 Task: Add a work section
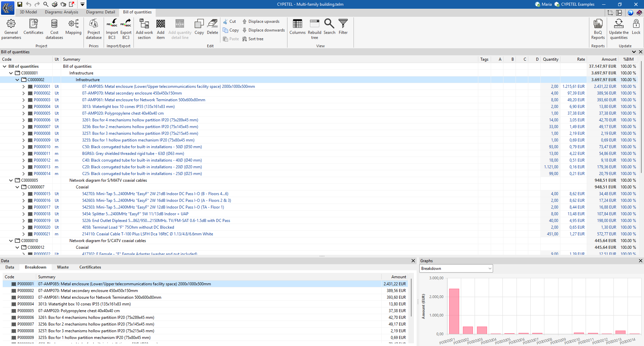pyautogui.click(x=144, y=29)
